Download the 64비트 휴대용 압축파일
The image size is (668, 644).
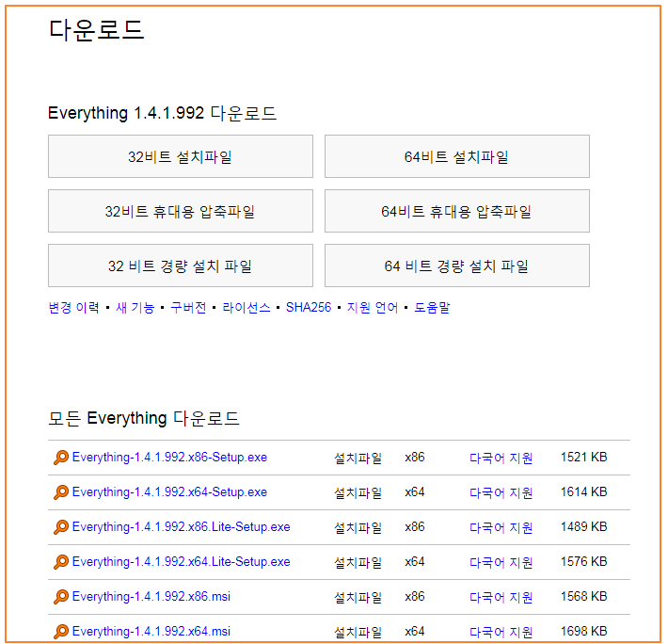(456, 211)
